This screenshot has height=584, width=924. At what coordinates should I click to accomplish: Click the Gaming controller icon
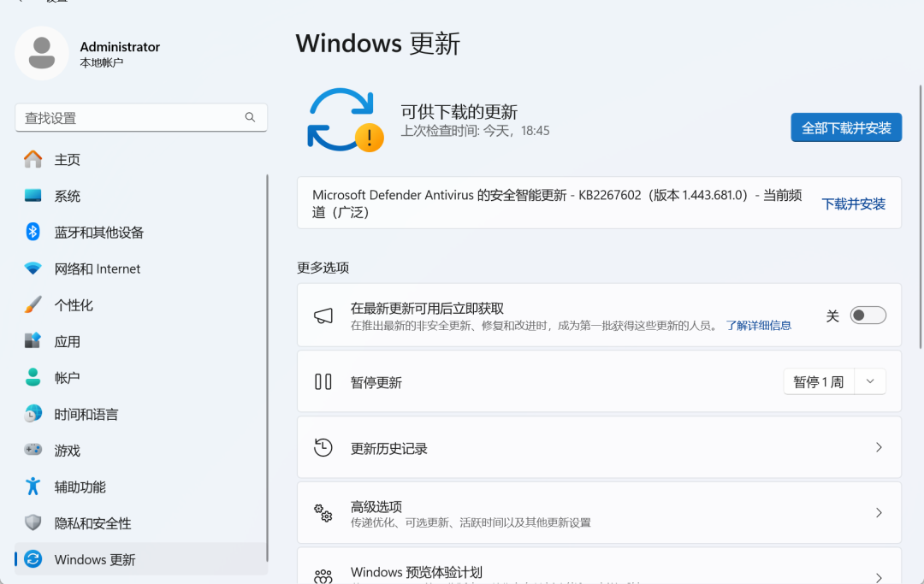33,450
